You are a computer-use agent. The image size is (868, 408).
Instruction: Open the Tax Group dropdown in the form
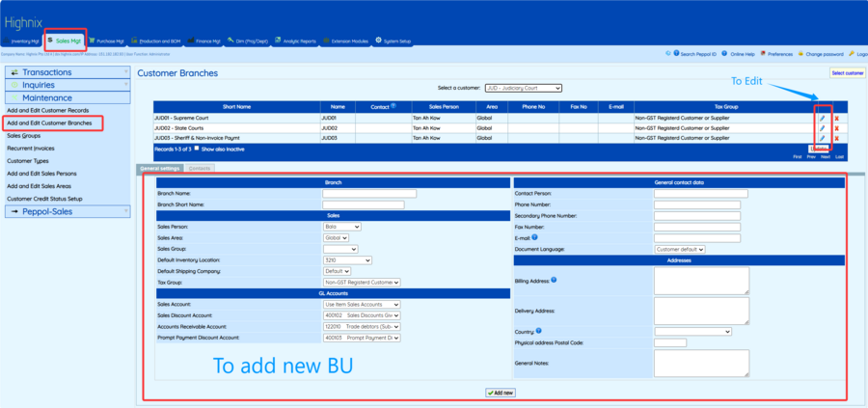361,283
